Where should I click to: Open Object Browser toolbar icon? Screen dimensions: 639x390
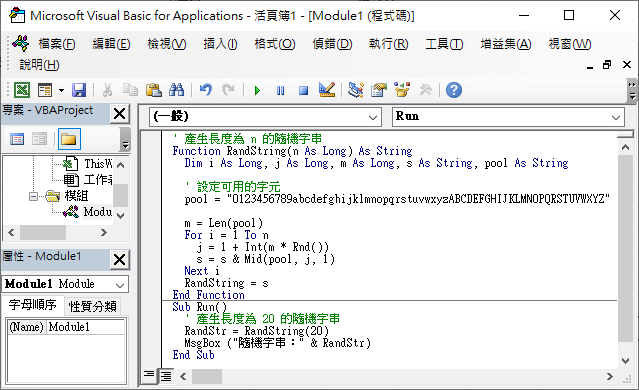402,90
